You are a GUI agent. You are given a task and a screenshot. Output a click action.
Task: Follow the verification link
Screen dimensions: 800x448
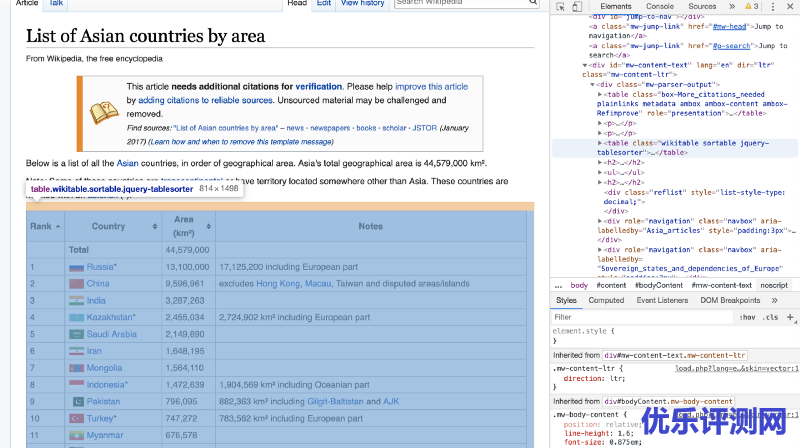[x=318, y=87]
